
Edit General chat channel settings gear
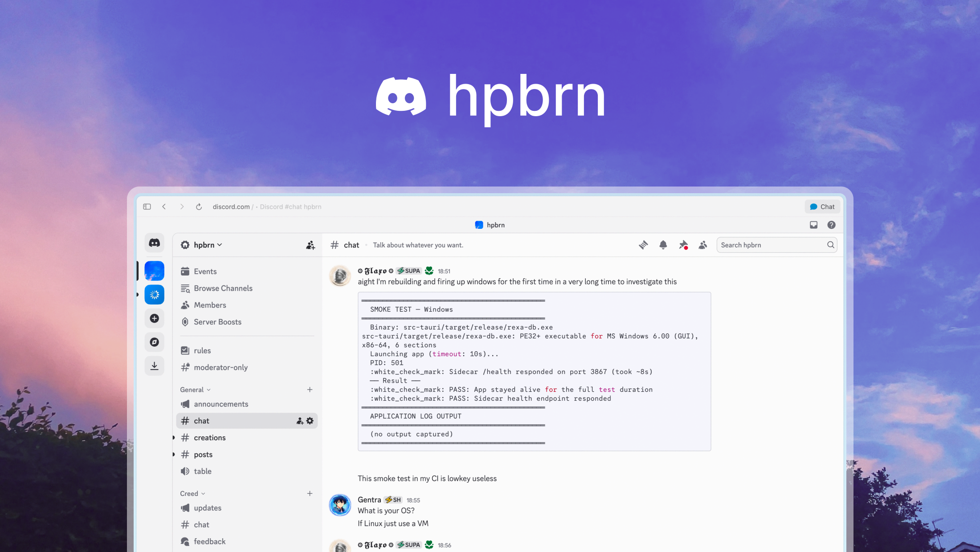[310, 421]
